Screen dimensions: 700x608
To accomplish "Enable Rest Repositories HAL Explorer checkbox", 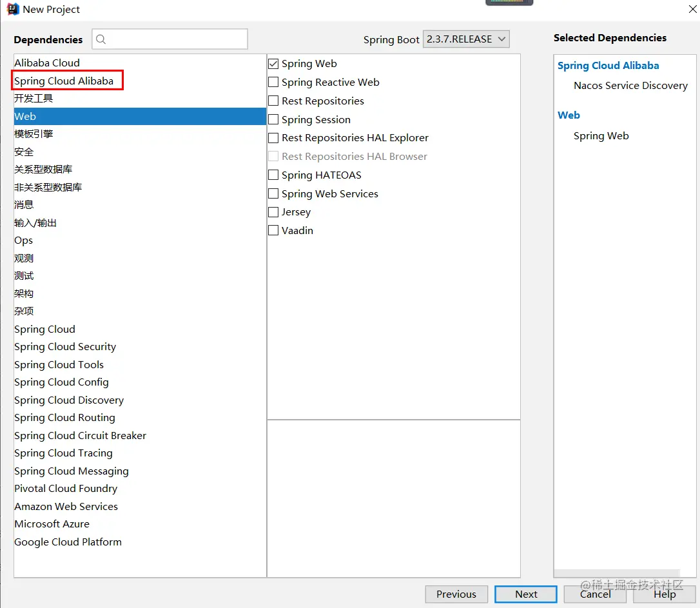I will click(x=273, y=138).
